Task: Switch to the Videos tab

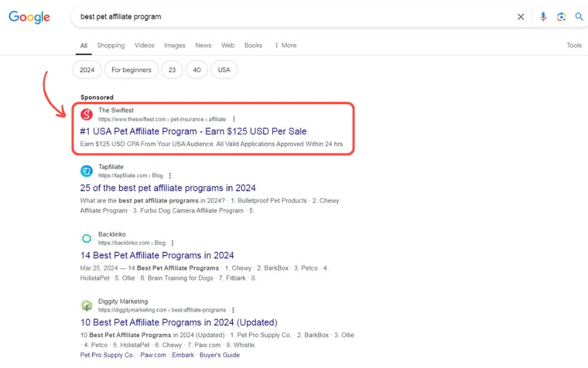Action: pos(145,45)
